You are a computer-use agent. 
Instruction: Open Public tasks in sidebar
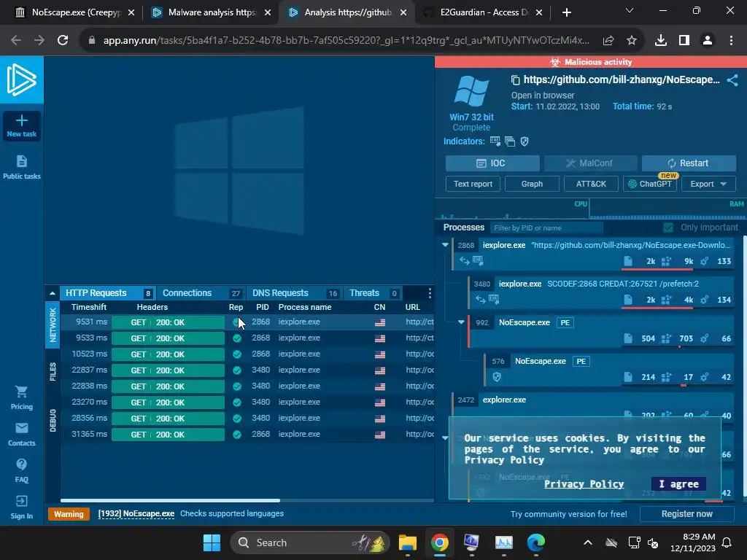coord(21,167)
